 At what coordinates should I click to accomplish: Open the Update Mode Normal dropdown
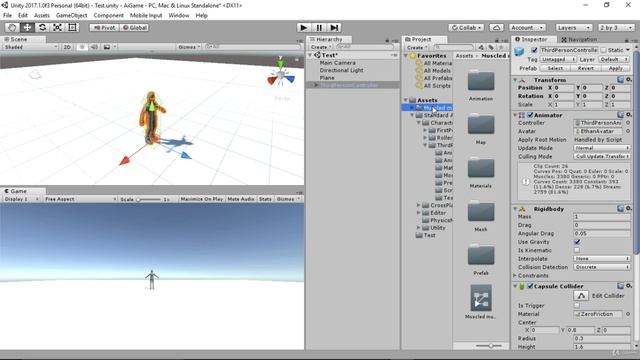click(602, 148)
